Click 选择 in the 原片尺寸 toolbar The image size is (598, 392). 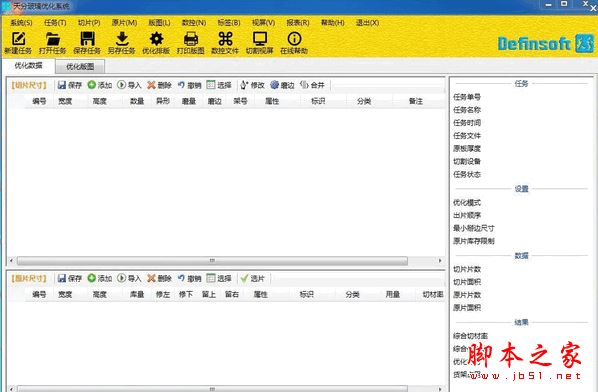pyautogui.click(x=219, y=278)
